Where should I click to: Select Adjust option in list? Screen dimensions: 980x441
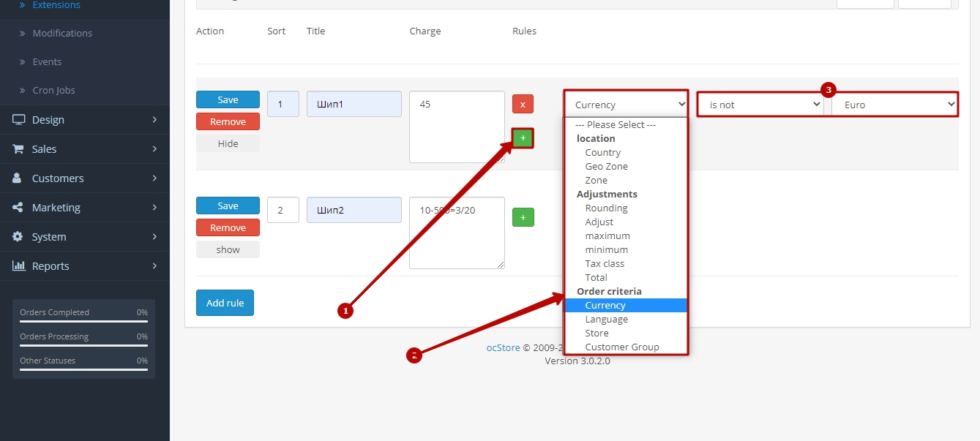pos(626,222)
